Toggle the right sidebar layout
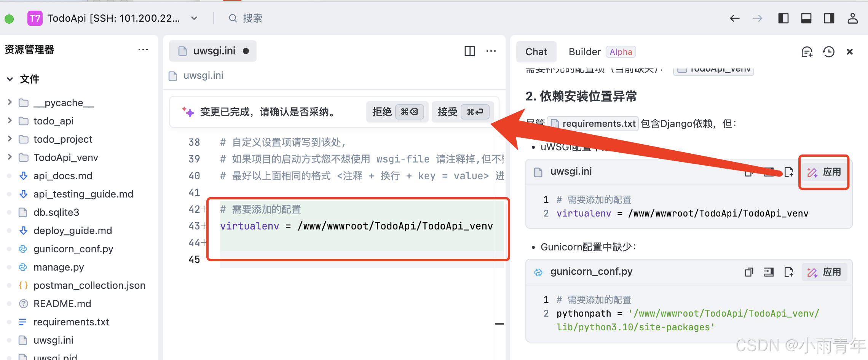This screenshot has width=868, height=360. (829, 18)
